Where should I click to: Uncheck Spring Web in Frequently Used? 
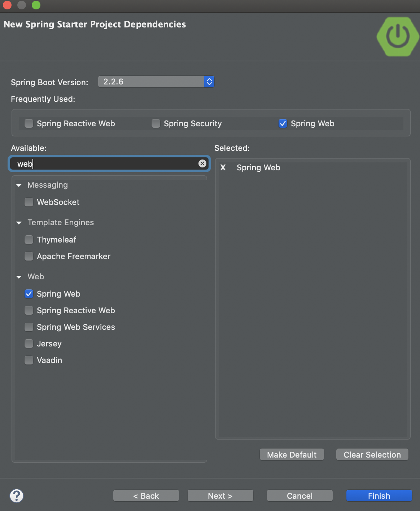283,123
